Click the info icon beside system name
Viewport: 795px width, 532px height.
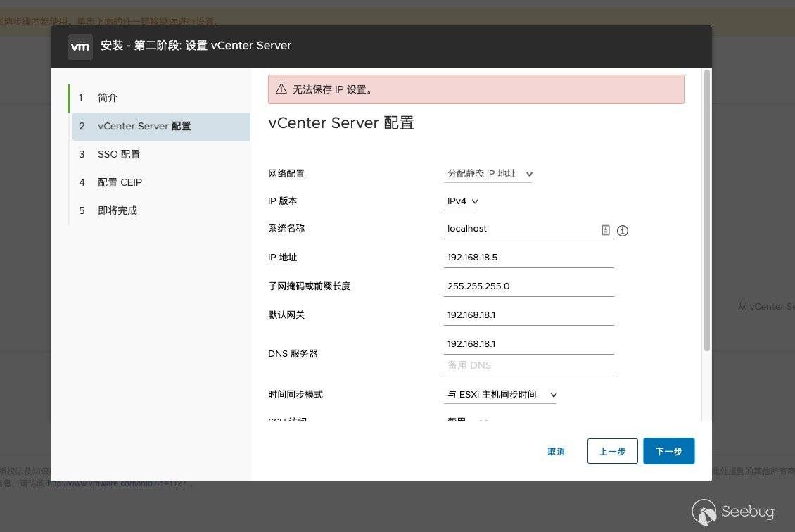point(622,231)
